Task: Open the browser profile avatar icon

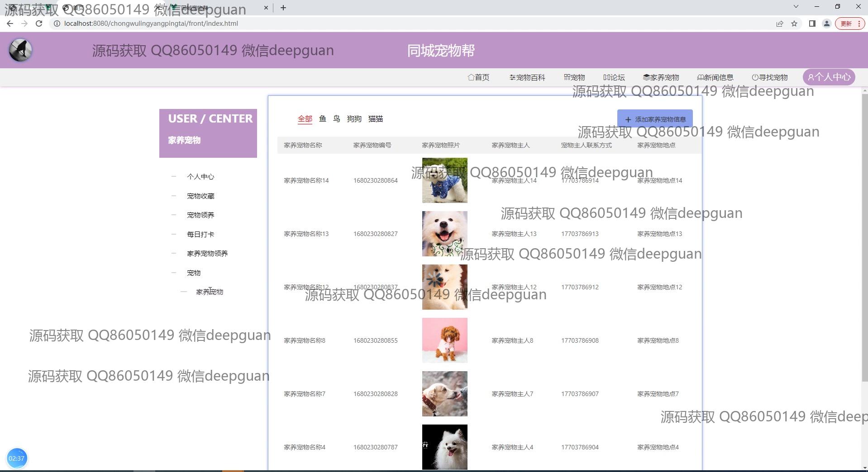Action: pyautogui.click(x=826, y=24)
